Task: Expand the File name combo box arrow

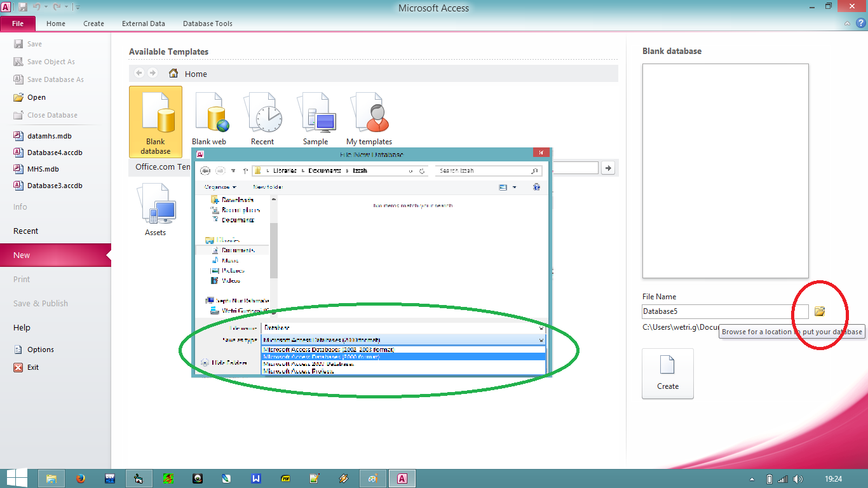Action: (541, 328)
